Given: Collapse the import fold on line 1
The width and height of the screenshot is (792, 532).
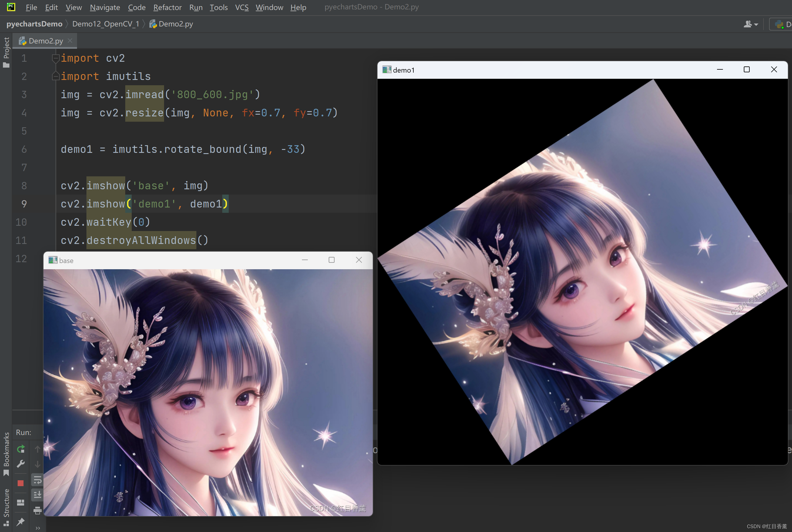Looking at the screenshot, I should coord(56,58).
